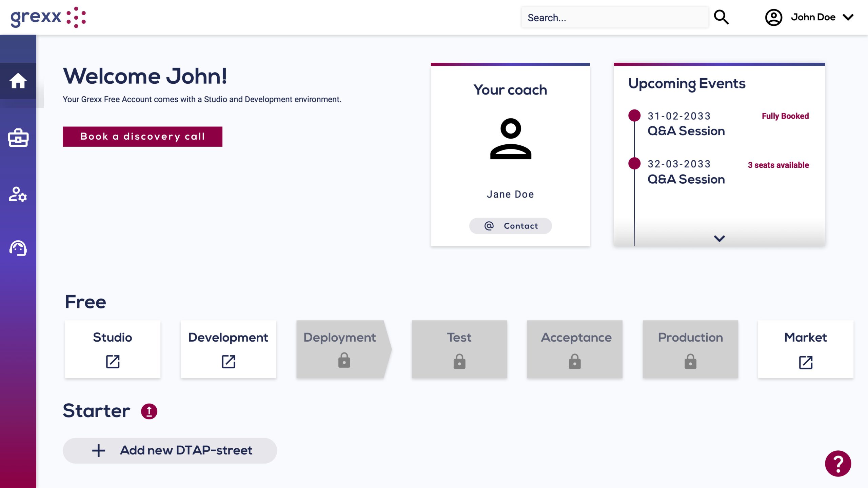The image size is (868, 488).
Task: Click the briefcase toolkit sidebar icon
Action: pos(18,138)
